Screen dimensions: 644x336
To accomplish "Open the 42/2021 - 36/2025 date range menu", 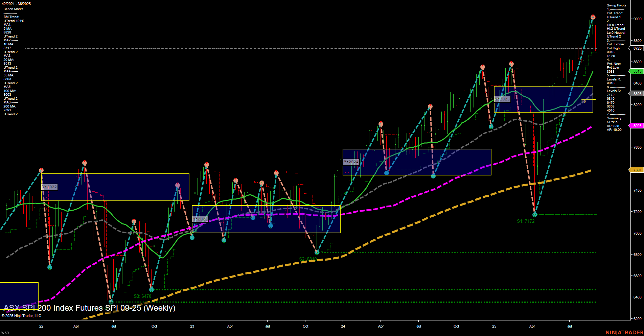I will click(16, 4).
